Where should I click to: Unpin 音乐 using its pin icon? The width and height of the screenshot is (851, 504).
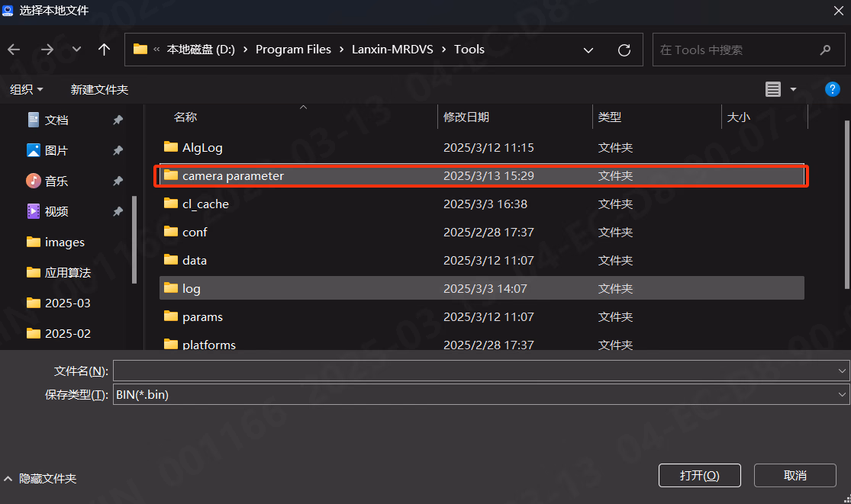tap(118, 181)
